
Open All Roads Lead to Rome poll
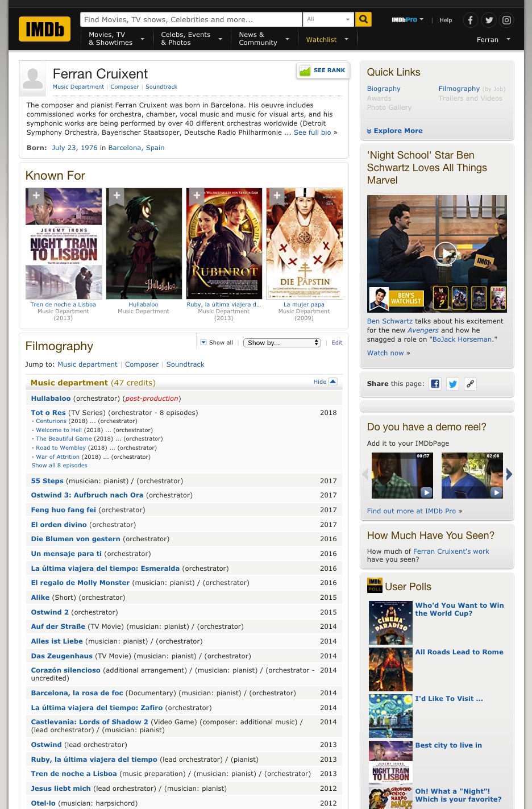(x=459, y=652)
